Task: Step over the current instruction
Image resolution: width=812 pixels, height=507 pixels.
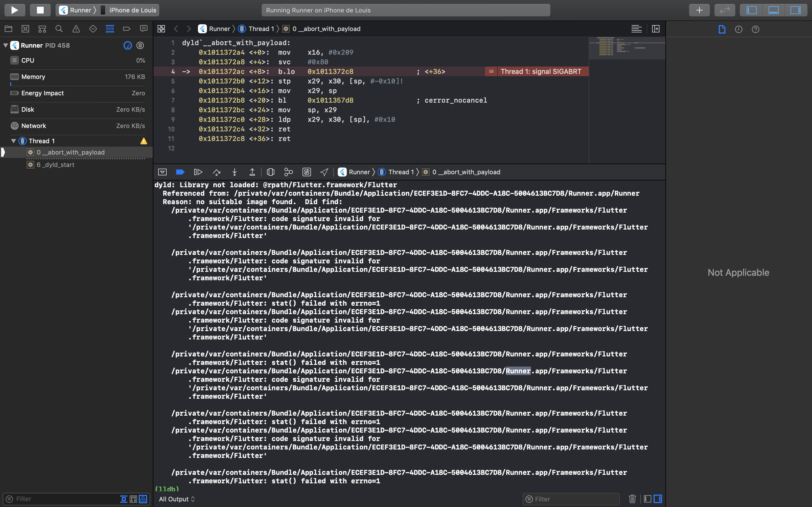Action: [x=217, y=172]
